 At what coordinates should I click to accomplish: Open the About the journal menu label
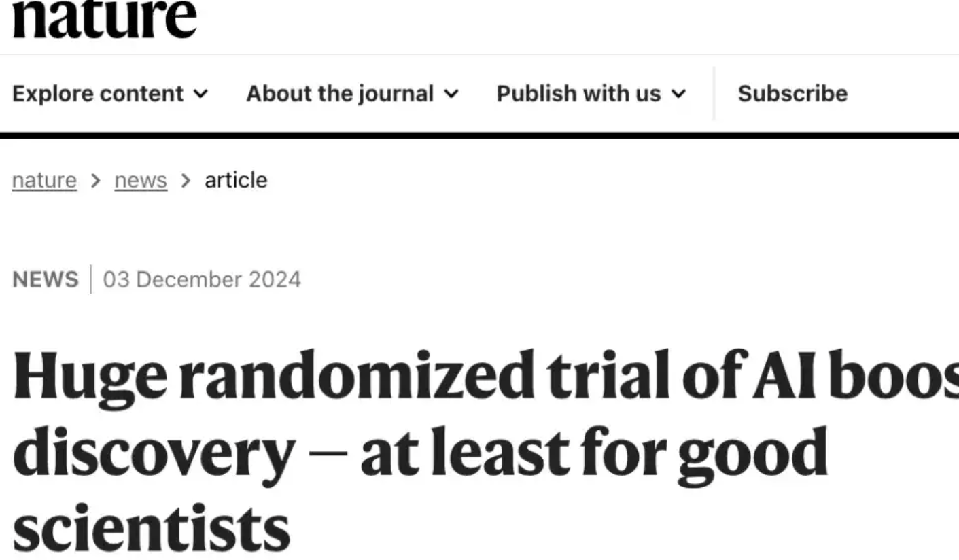coord(339,94)
